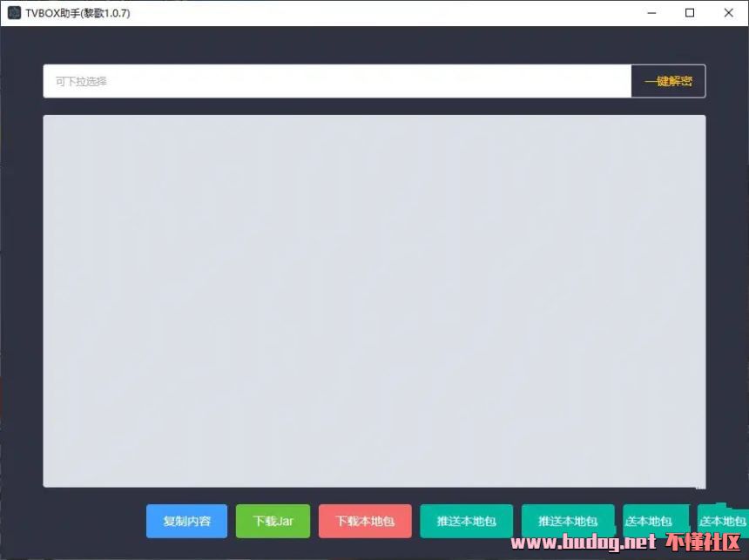Minimize the TVBOX助手 window

tap(651, 13)
